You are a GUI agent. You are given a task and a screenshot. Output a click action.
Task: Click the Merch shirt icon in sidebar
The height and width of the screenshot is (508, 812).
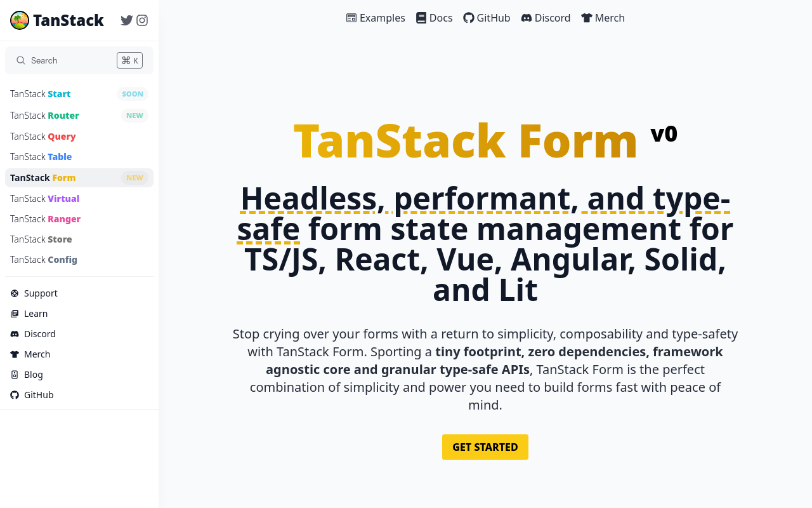coord(15,354)
